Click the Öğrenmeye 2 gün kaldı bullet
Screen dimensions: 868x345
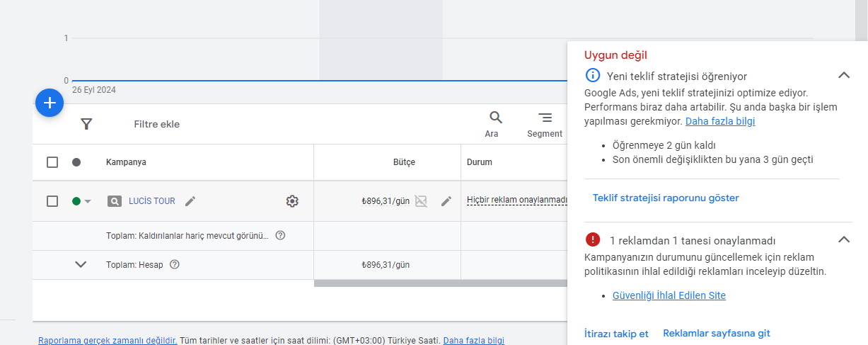click(663, 145)
